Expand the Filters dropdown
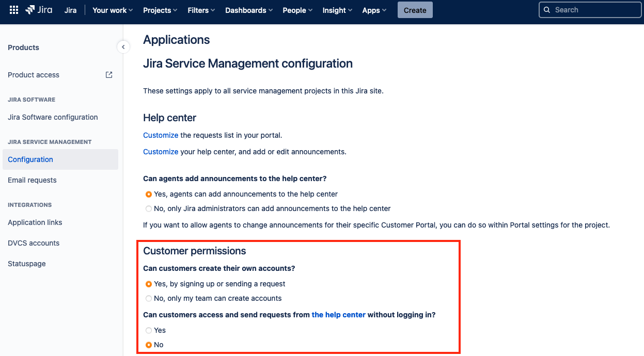This screenshot has width=644, height=356. [201, 10]
